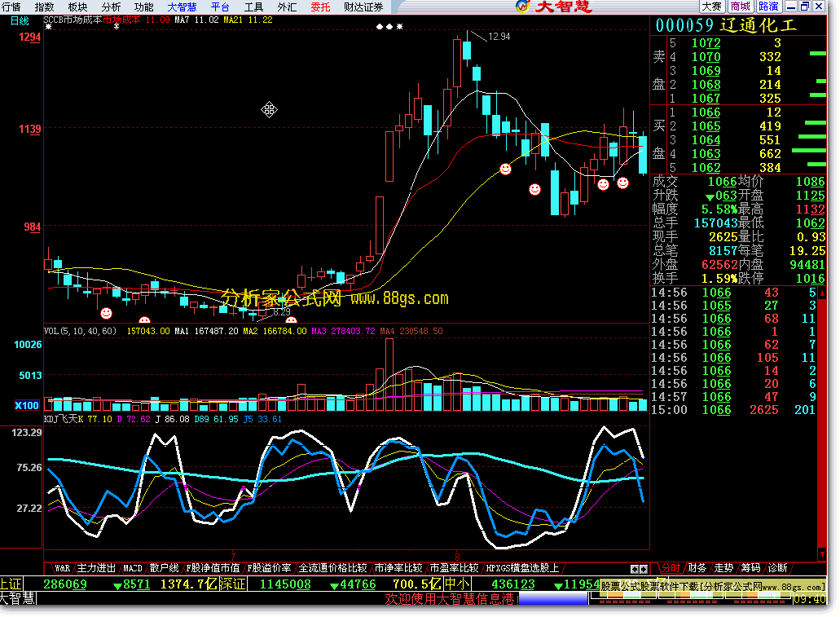Open the 指数 menu

tap(45, 7)
